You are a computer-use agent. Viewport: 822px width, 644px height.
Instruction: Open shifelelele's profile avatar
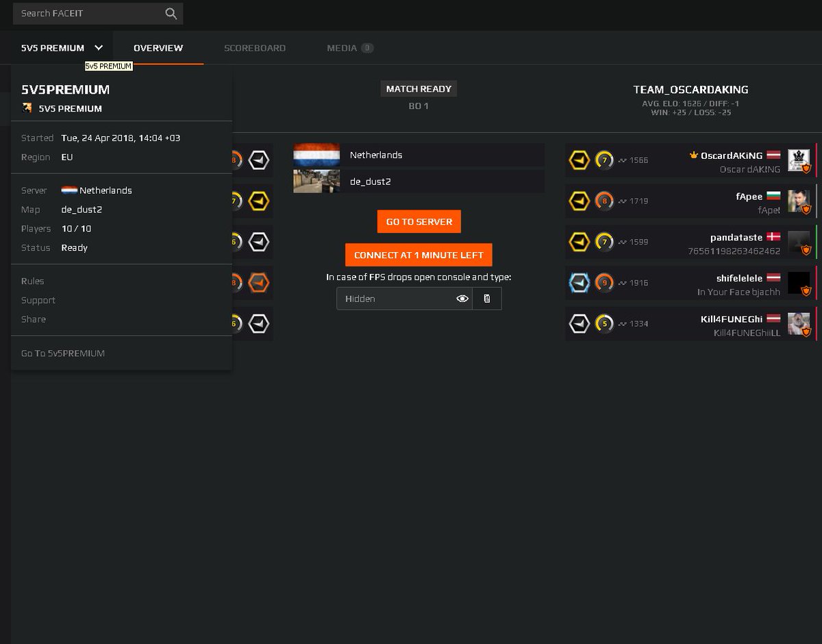(x=799, y=282)
